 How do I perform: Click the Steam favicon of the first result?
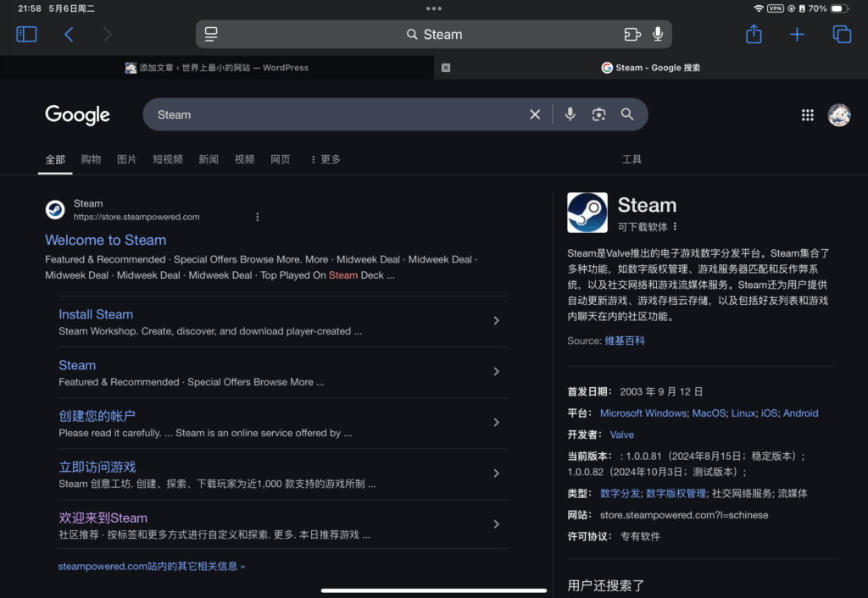(55, 210)
